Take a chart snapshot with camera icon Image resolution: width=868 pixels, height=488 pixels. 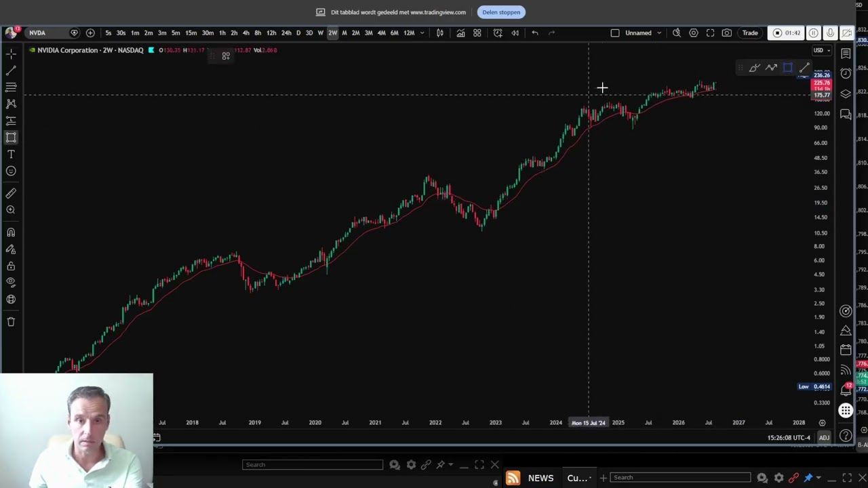pyautogui.click(x=727, y=33)
